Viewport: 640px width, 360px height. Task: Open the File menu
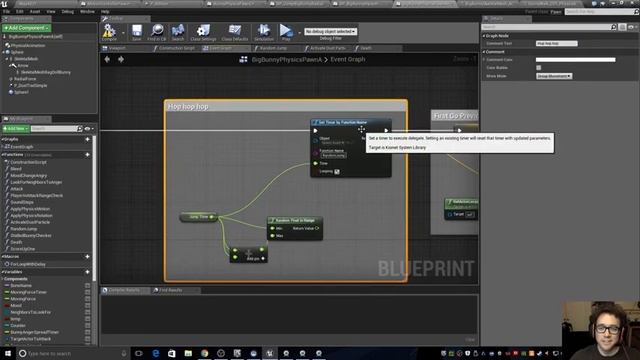7,11
